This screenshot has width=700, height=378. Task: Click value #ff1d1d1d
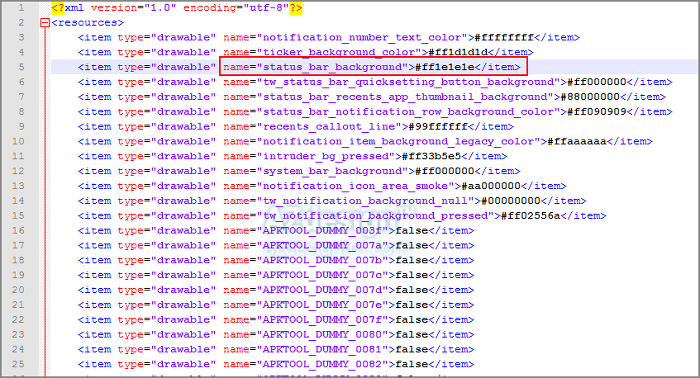458,52
